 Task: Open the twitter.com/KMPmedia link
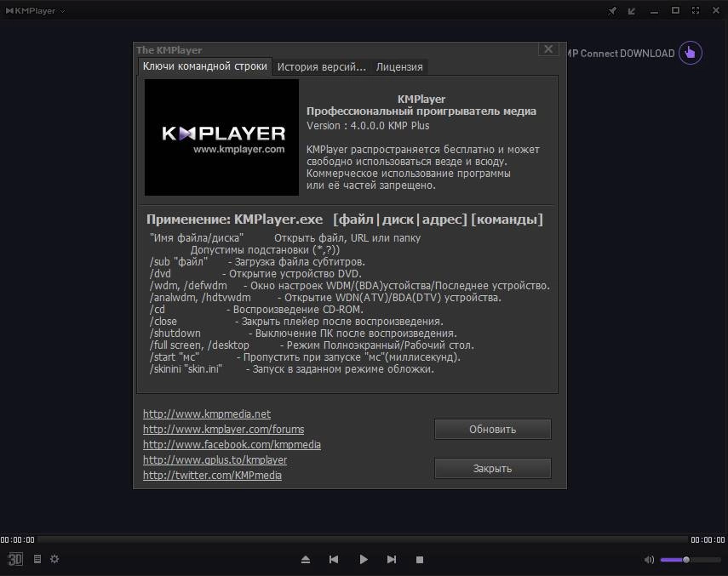212,475
